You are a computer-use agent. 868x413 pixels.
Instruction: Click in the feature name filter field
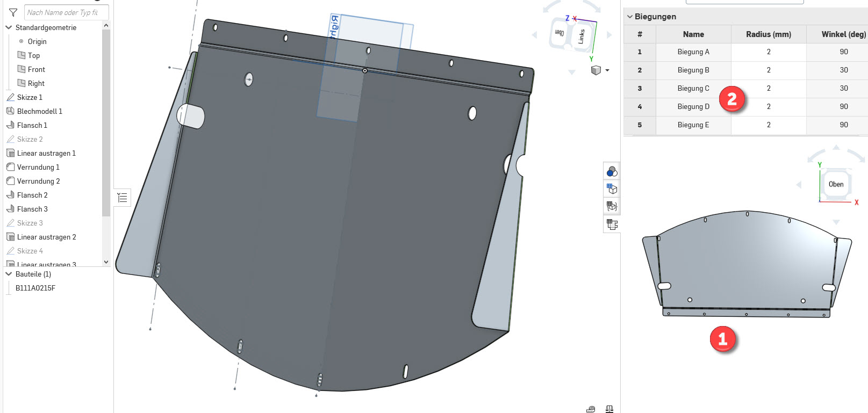67,12
